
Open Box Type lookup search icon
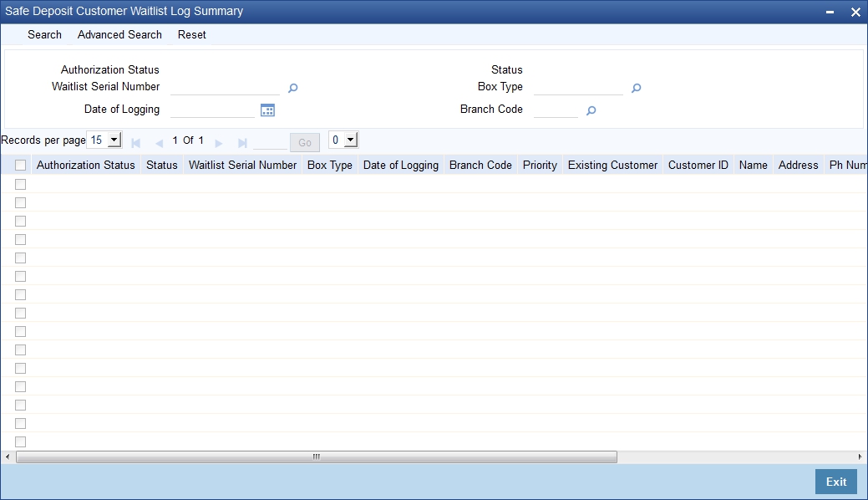click(x=636, y=88)
